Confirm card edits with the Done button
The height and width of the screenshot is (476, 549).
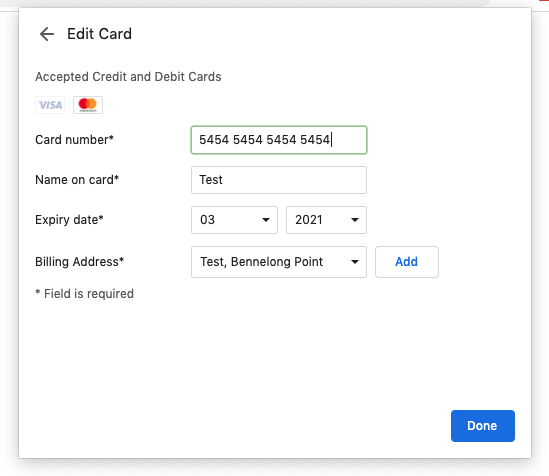[482, 426]
